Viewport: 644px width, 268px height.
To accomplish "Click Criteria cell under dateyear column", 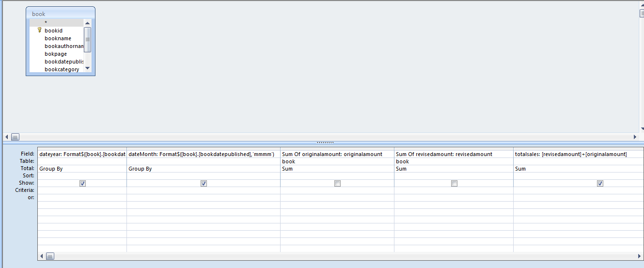I will (x=82, y=190).
